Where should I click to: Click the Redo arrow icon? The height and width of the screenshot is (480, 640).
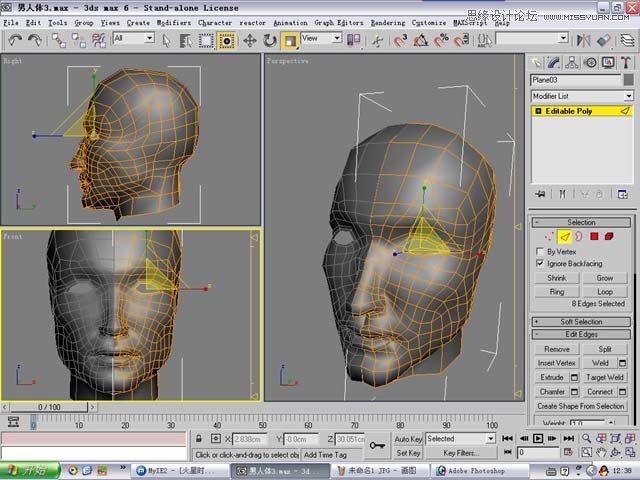(35, 40)
